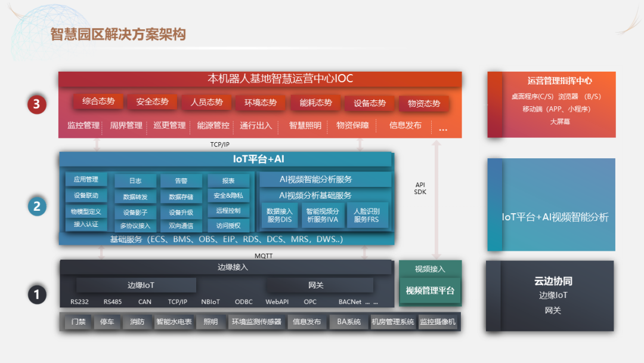
Task: Click the 环境监测传感器 device box
Action: pos(256,322)
